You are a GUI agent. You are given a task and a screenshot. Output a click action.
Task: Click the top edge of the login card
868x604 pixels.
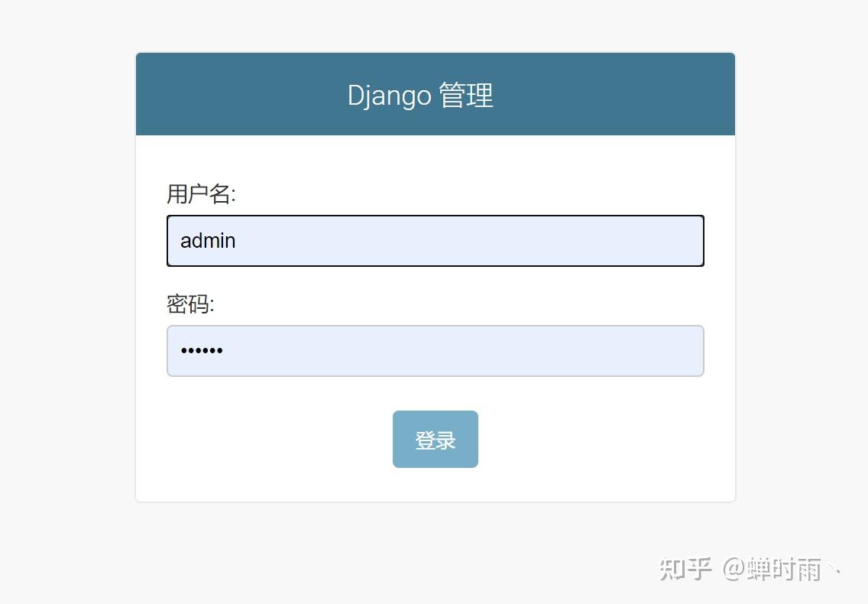tap(435, 54)
